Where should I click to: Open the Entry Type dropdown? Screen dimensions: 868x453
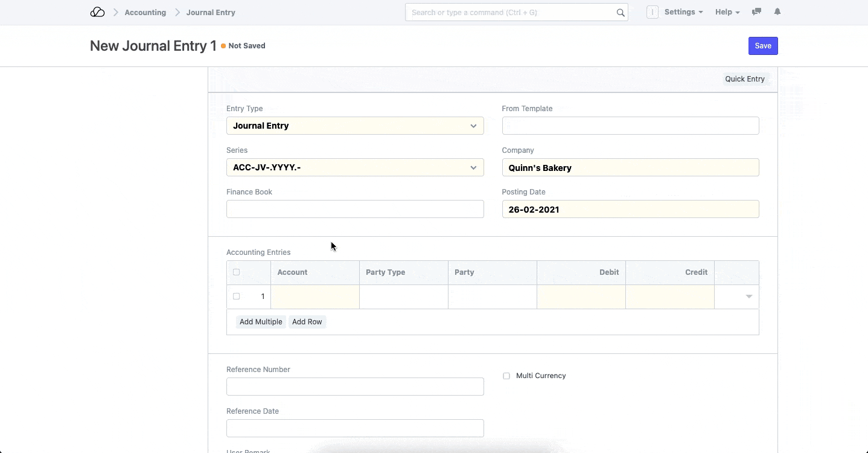pyautogui.click(x=355, y=126)
